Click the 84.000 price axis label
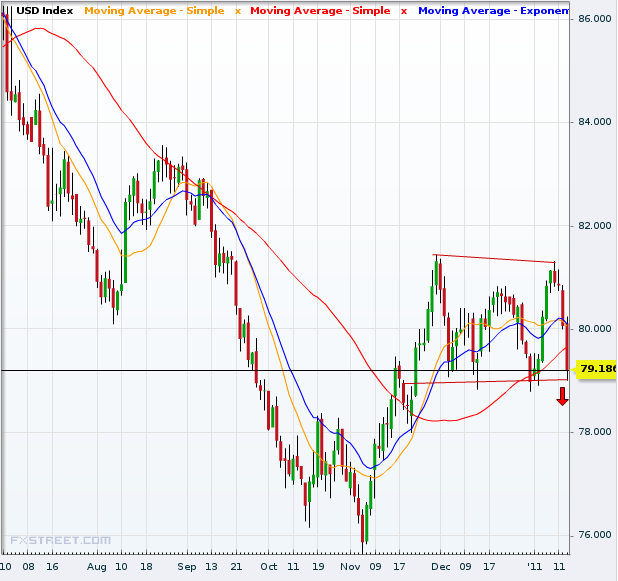Screen dimensions: 618x581 tap(594, 122)
